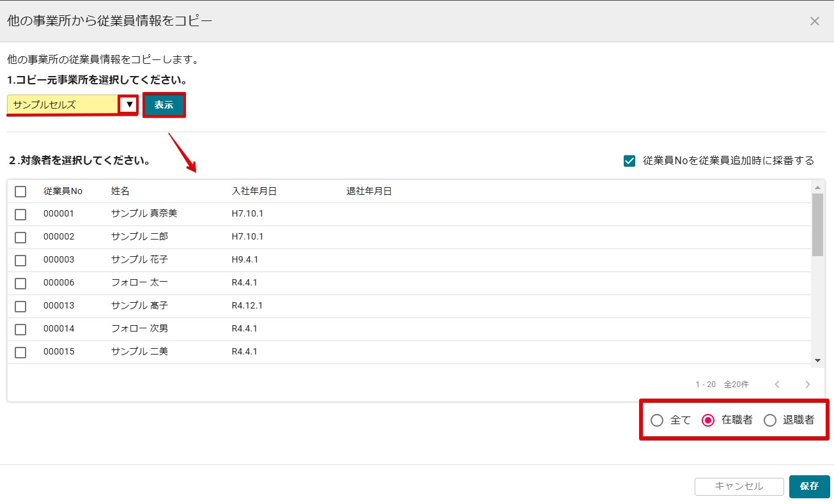Select employee 000001 サンプル 真奈美 checkbox

20,214
